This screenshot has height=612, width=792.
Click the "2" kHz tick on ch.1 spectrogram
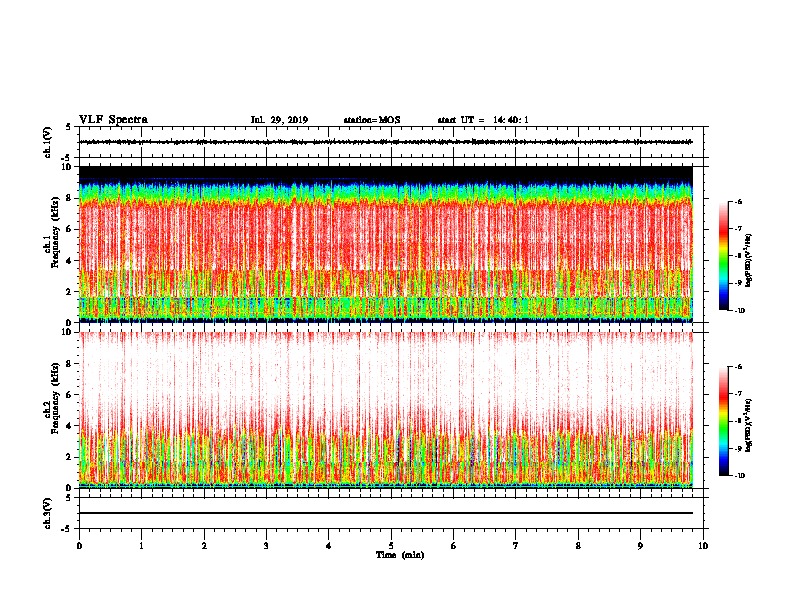[70, 291]
